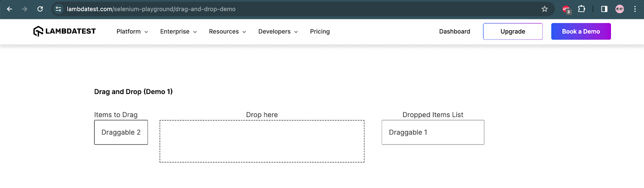Click the LambdaTest logo
This screenshot has width=644, height=188.
point(64,31)
